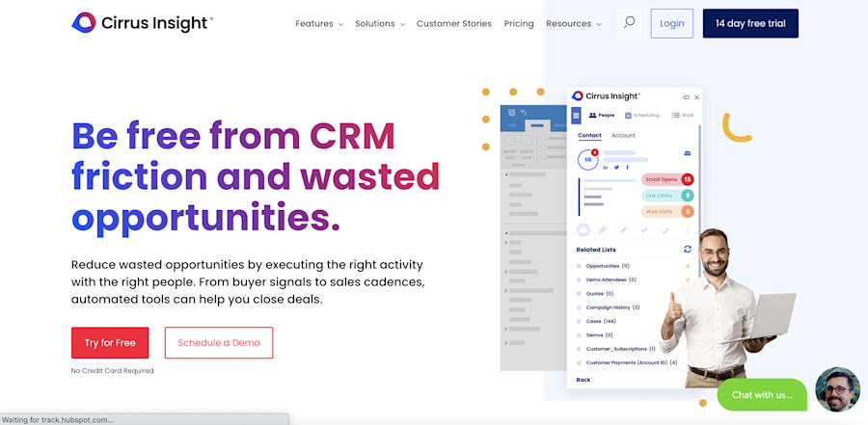Click the plus icon on Demo Attendees row
Screen dimensions: 868x425
click(x=688, y=280)
